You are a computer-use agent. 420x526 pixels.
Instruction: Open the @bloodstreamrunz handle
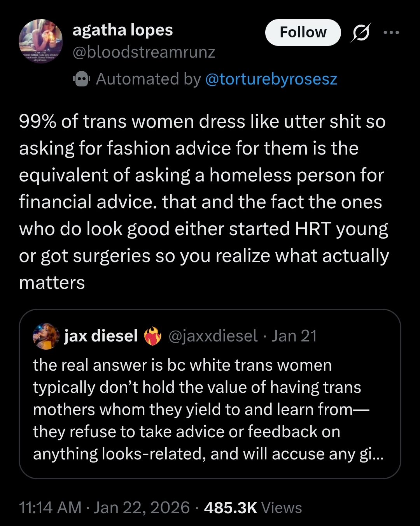[x=144, y=52]
